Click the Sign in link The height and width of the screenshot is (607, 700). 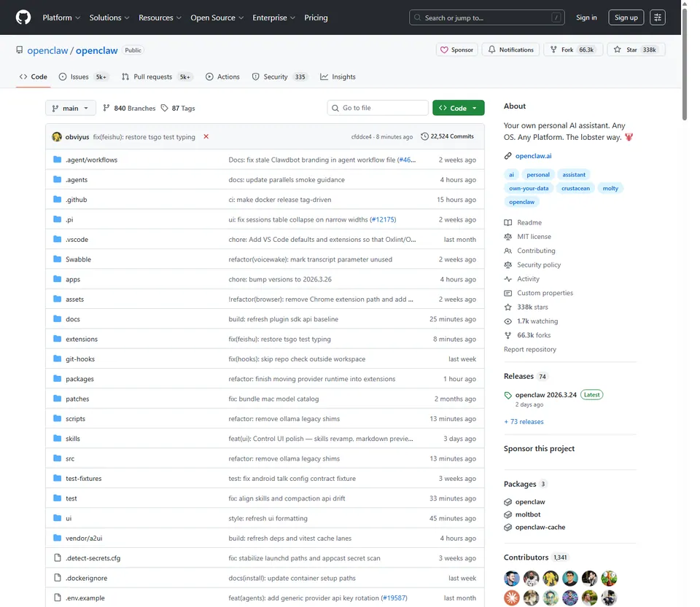(x=586, y=17)
